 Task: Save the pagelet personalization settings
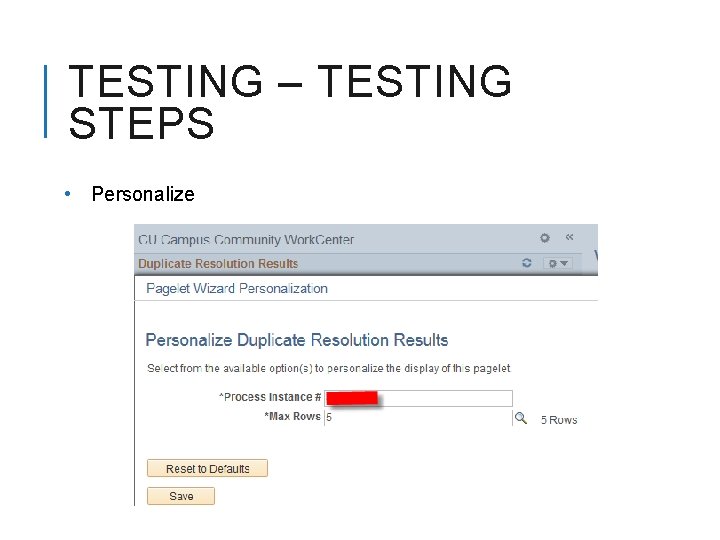click(181, 496)
